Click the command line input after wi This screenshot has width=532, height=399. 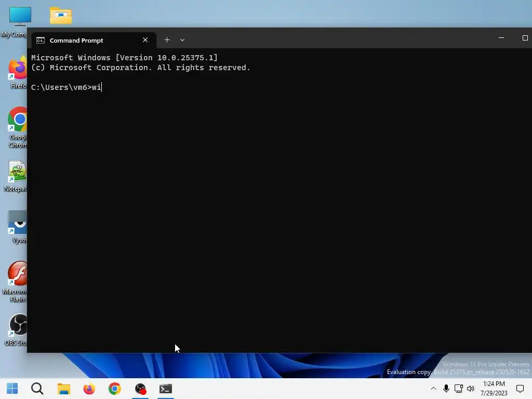[102, 87]
